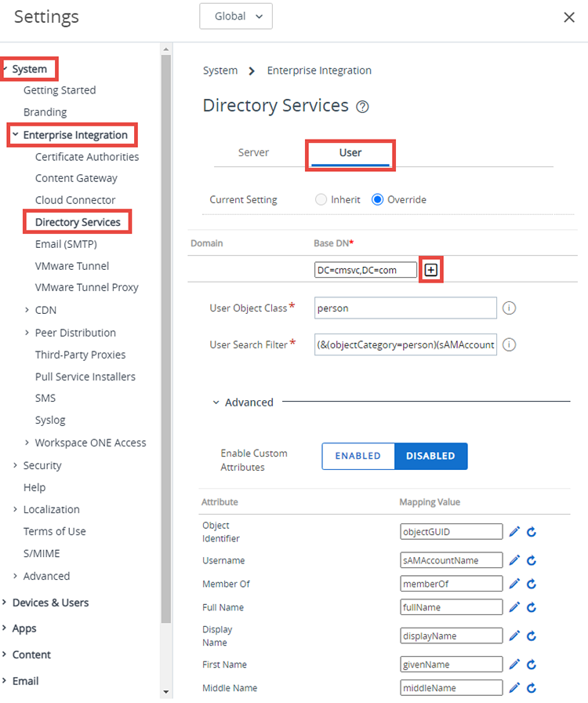588x703 pixels.
Task: Reset the Full Name mapping value
Action: pos(532,607)
